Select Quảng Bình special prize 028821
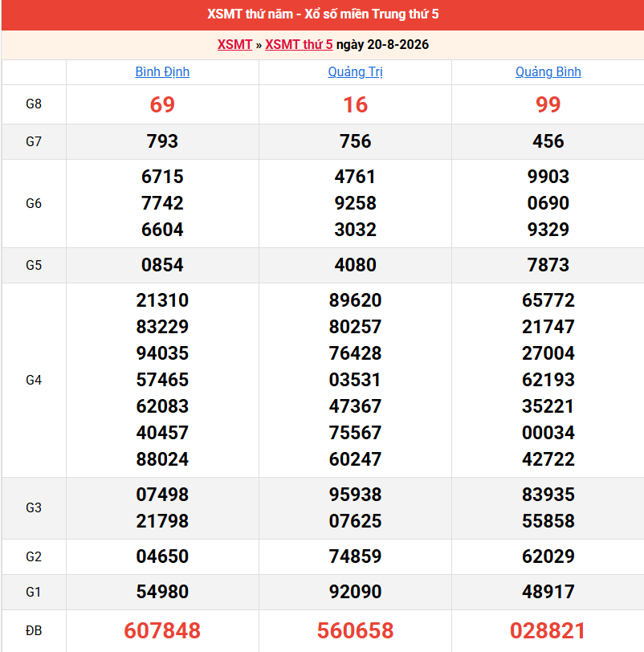Image resolution: width=644 pixels, height=652 pixels. (x=548, y=630)
